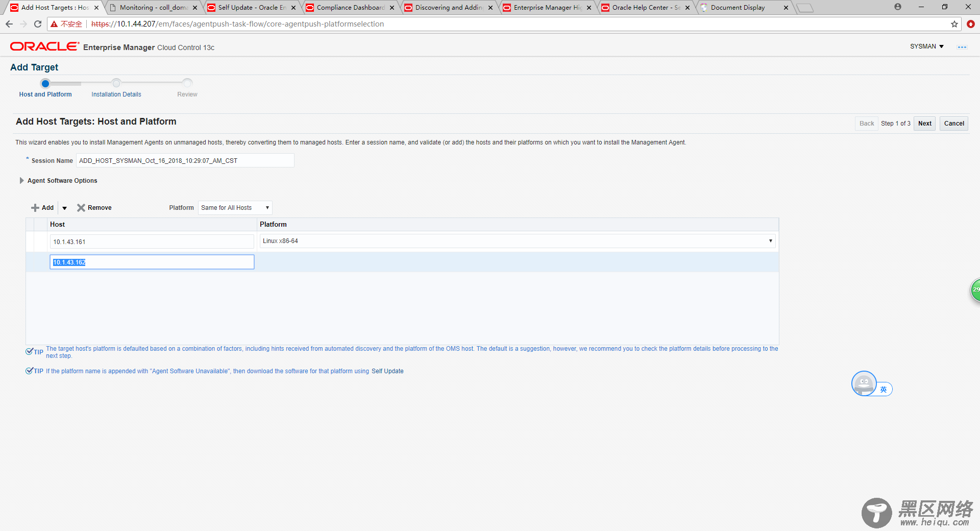Image resolution: width=980 pixels, height=531 pixels.
Task: Click the Add plus icon
Action: (x=35, y=208)
